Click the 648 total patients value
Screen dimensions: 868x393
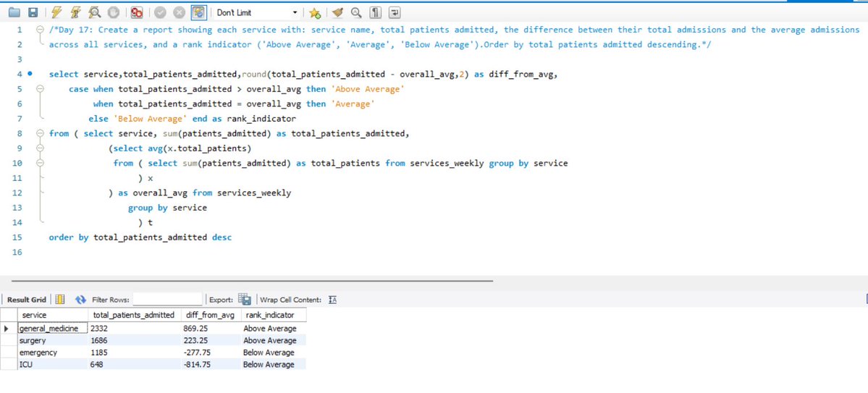(135, 365)
